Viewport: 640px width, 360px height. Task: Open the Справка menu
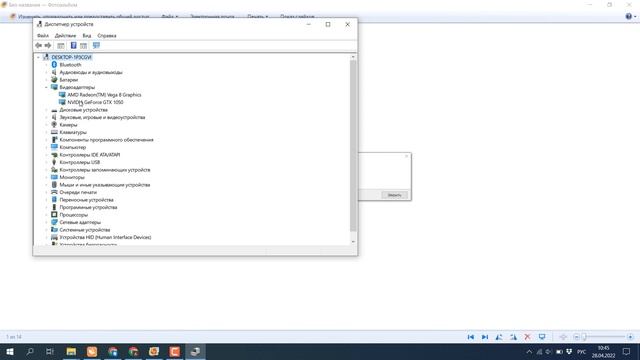click(x=107, y=36)
